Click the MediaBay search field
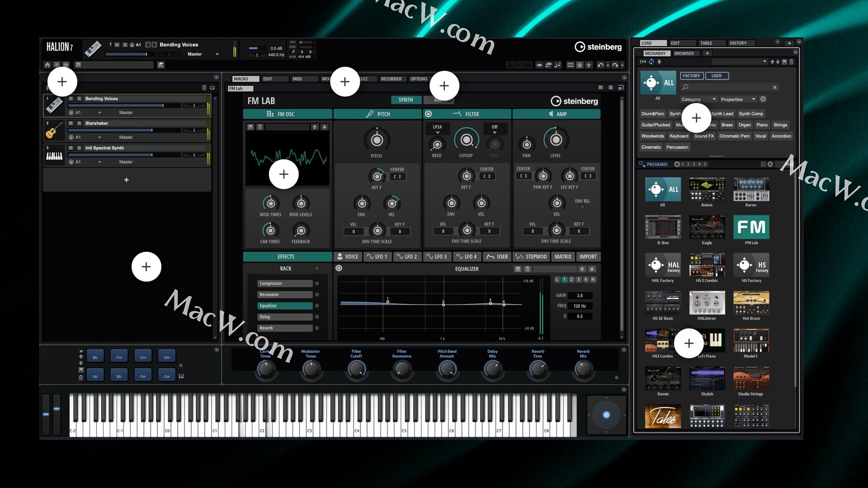Viewport: 868px width, 488px height. [x=729, y=87]
